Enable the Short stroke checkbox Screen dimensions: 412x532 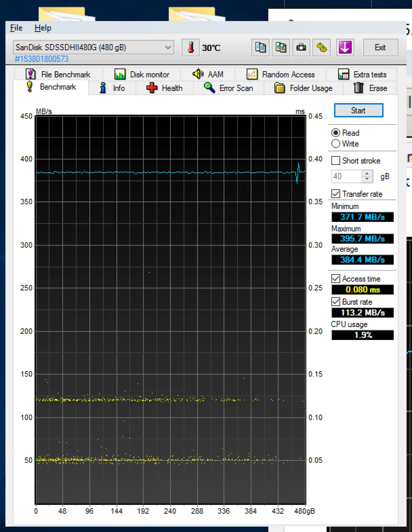pyautogui.click(x=336, y=160)
